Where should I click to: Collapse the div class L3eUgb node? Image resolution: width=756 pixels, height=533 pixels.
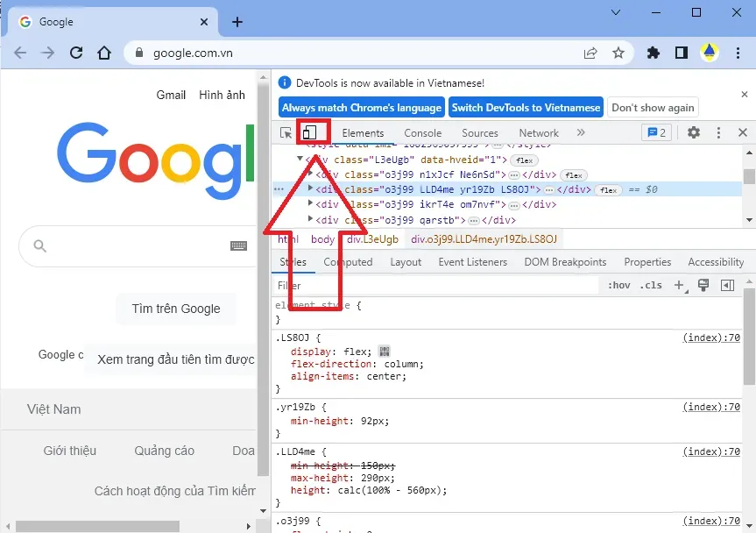point(300,158)
